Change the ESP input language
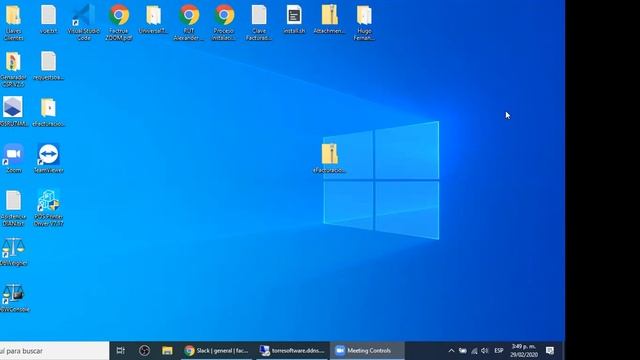This screenshot has height=360, width=640. (x=498, y=351)
